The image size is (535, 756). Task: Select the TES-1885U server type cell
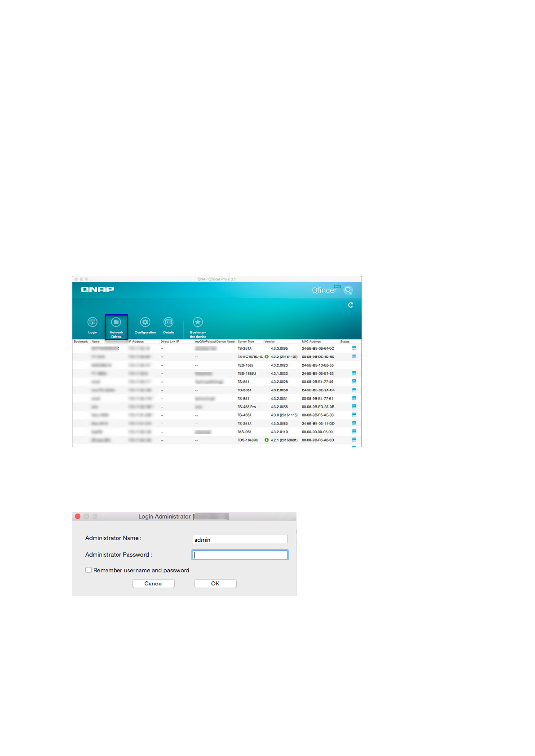247,374
